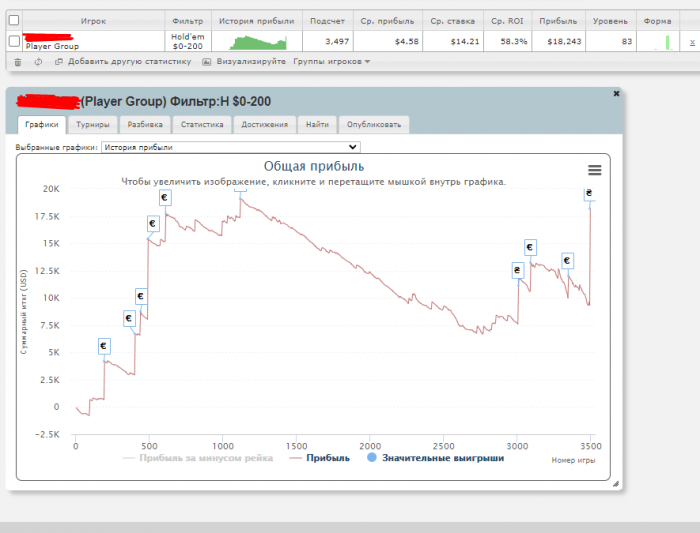Click the refresh icon beside the trash
The width and height of the screenshot is (700, 533).
pyautogui.click(x=38, y=62)
